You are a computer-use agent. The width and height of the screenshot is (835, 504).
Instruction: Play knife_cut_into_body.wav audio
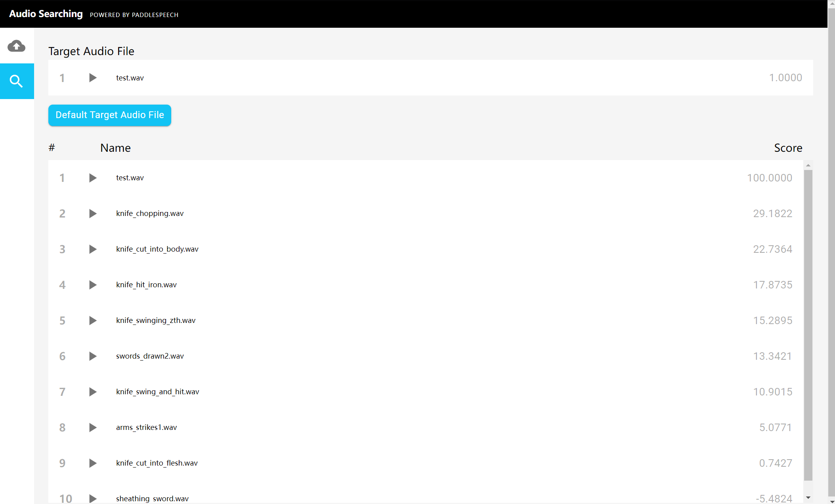[93, 249]
